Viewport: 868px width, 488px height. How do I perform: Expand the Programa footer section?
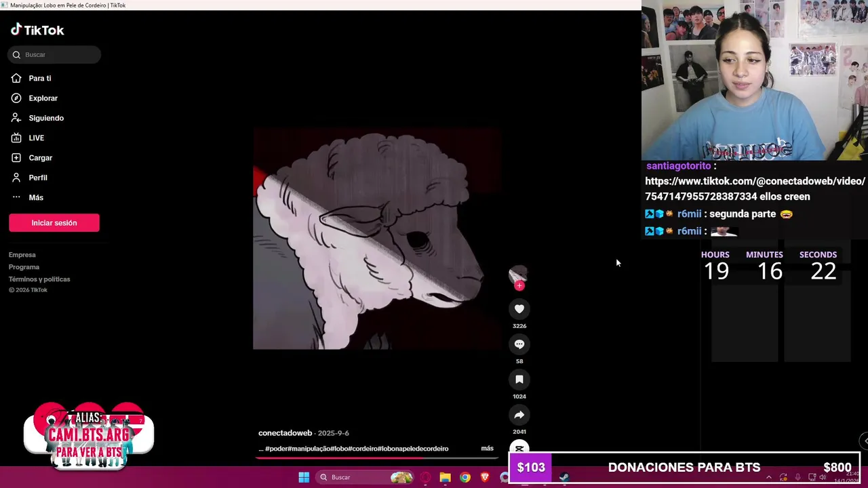[24, 267]
